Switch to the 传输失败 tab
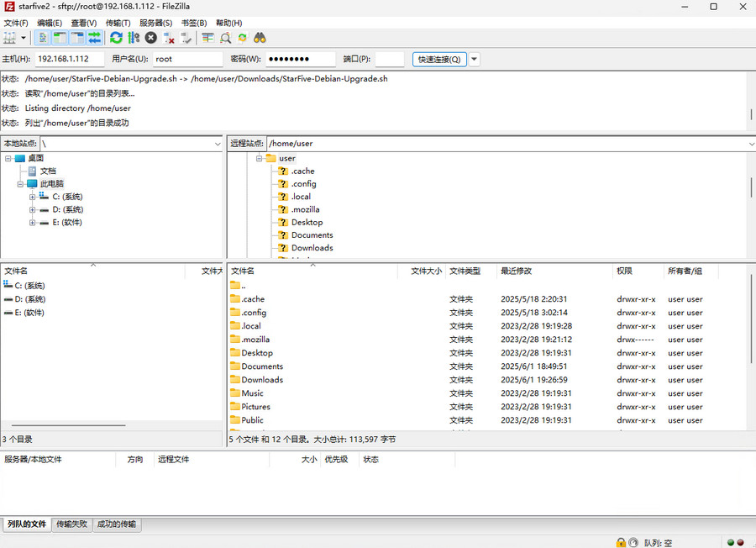The image size is (756, 548). tap(72, 524)
